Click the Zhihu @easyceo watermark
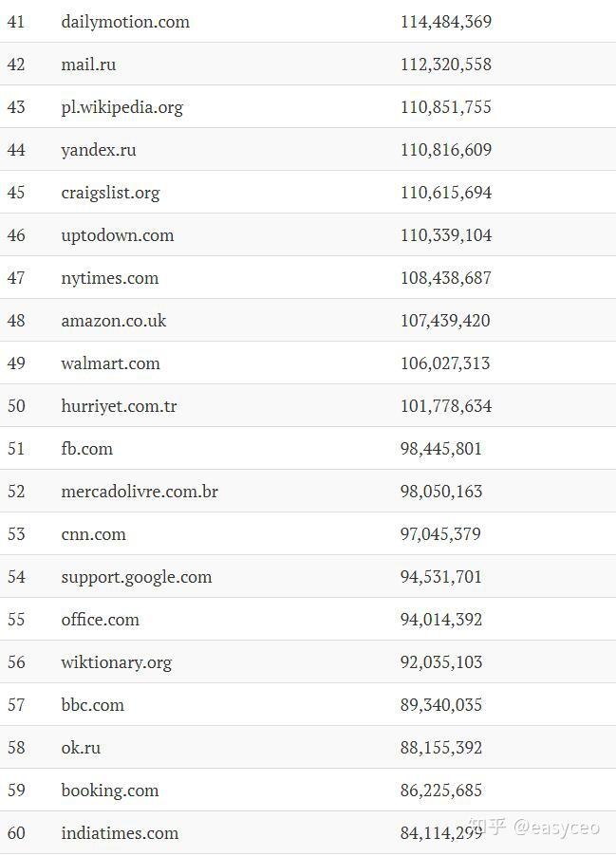Viewport: 616px width, 856px height. [538, 828]
